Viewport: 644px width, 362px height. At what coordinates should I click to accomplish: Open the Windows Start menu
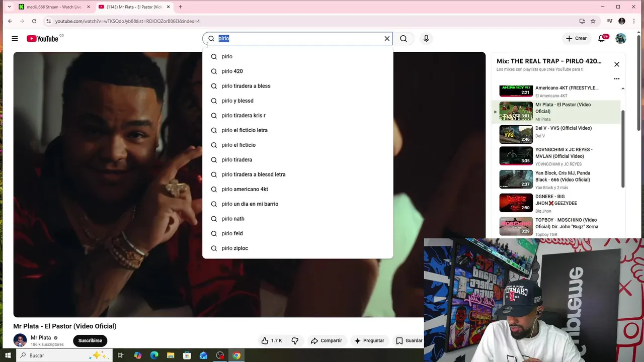pos(8,355)
